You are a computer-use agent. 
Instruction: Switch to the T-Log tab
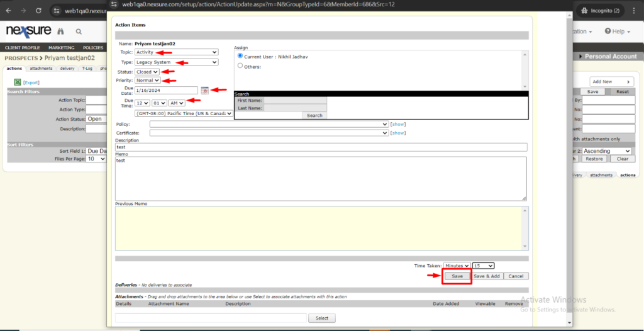click(x=87, y=68)
